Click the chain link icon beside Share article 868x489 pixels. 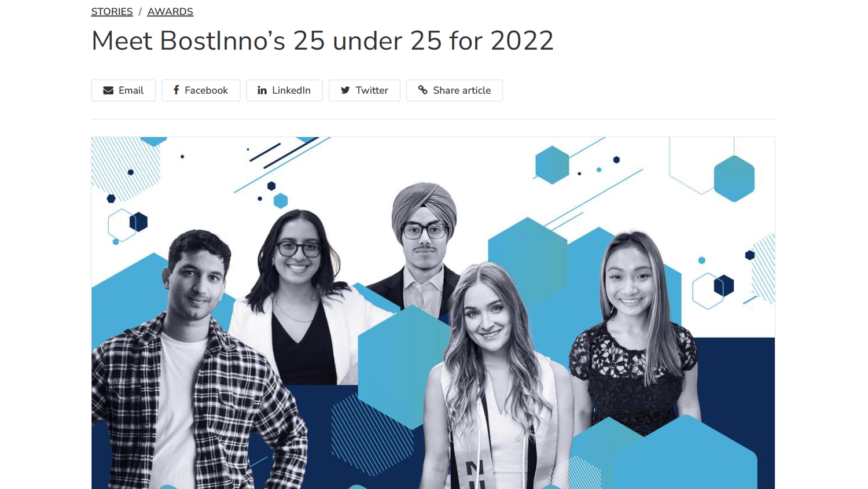pyautogui.click(x=423, y=90)
